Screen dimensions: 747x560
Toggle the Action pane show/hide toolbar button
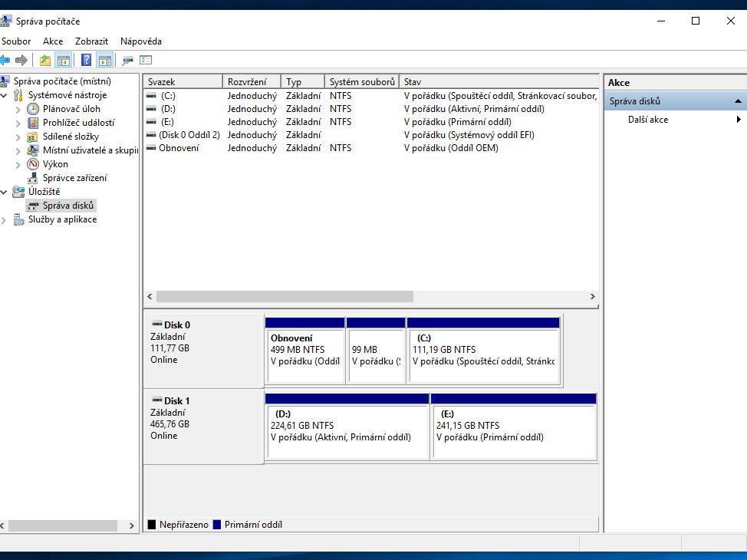coord(105,61)
